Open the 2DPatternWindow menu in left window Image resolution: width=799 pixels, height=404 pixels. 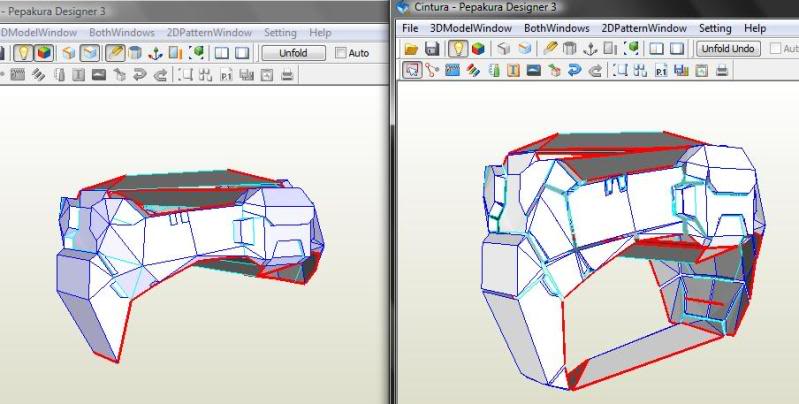point(209,33)
